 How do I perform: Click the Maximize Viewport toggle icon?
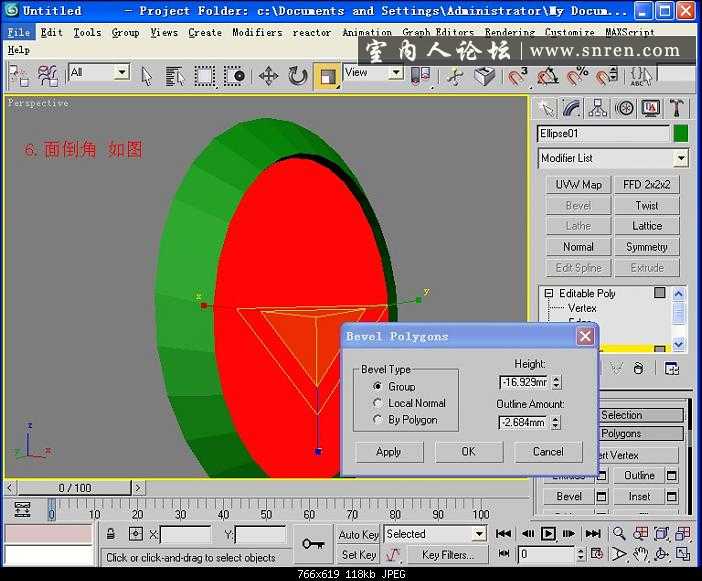coord(683,554)
